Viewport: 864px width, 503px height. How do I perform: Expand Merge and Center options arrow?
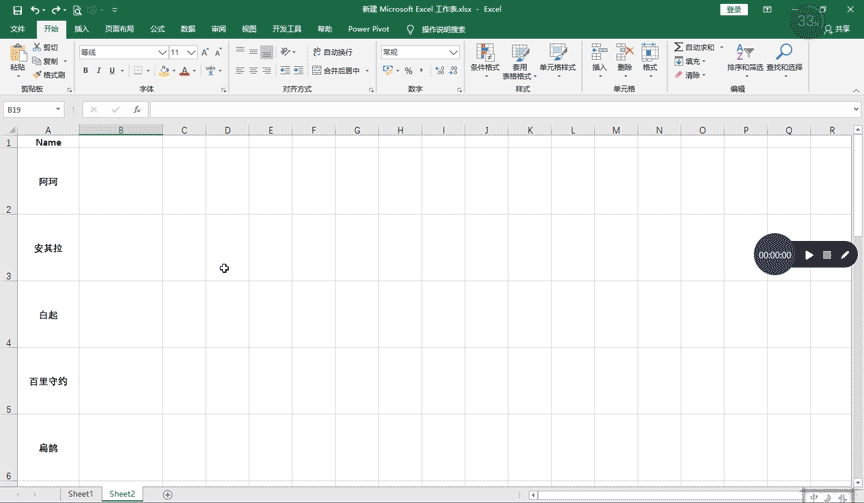tap(367, 71)
